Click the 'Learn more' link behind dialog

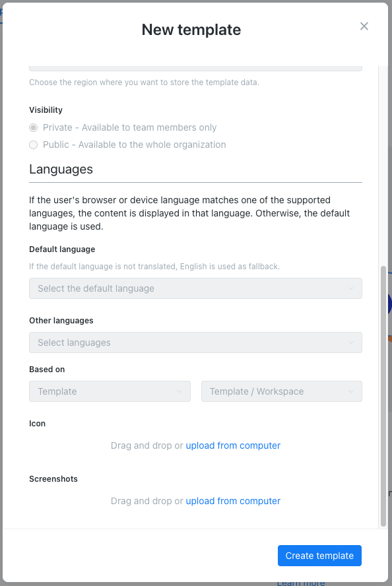tap(301, 583)
